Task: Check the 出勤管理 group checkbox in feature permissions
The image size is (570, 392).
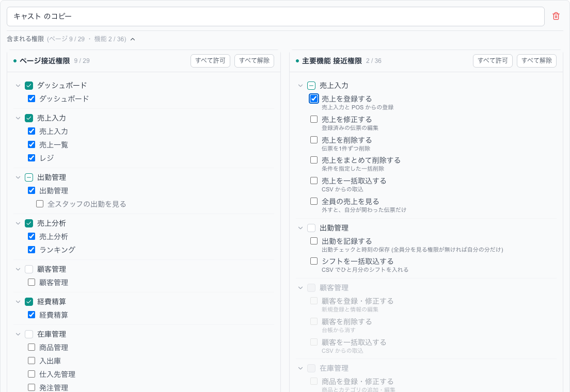Action: (311, 228)
